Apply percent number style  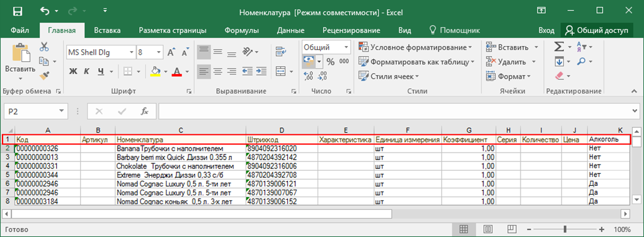331,62
